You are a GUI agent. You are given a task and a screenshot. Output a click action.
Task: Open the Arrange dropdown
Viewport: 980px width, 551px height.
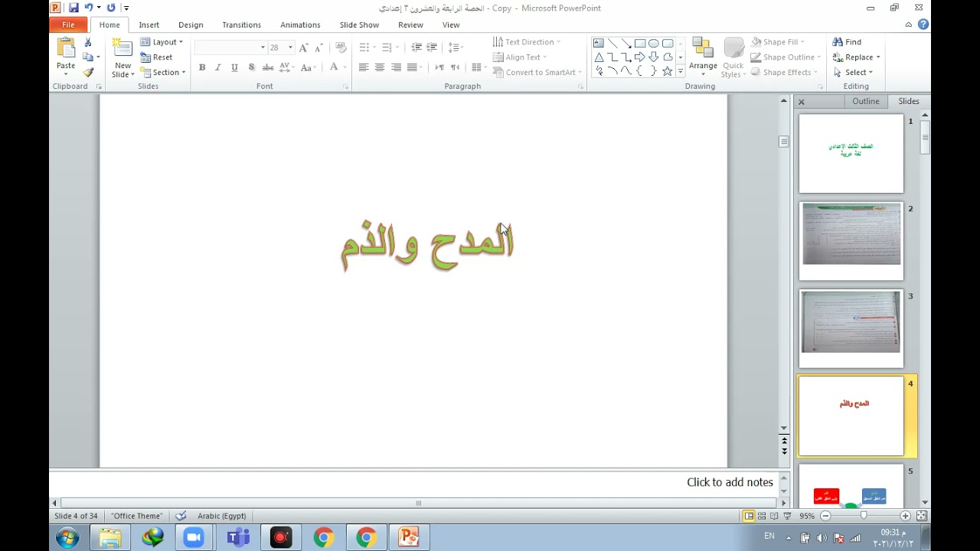(x=703, y=57)
